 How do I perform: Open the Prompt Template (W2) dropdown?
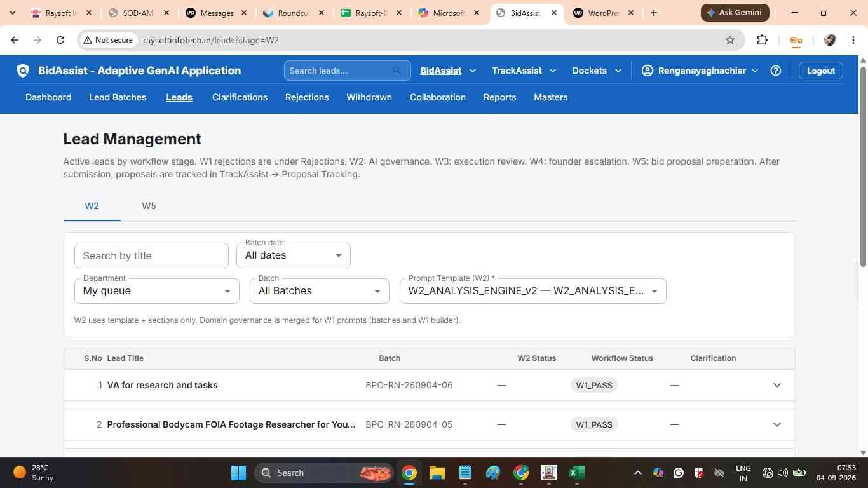coord(532,291)
